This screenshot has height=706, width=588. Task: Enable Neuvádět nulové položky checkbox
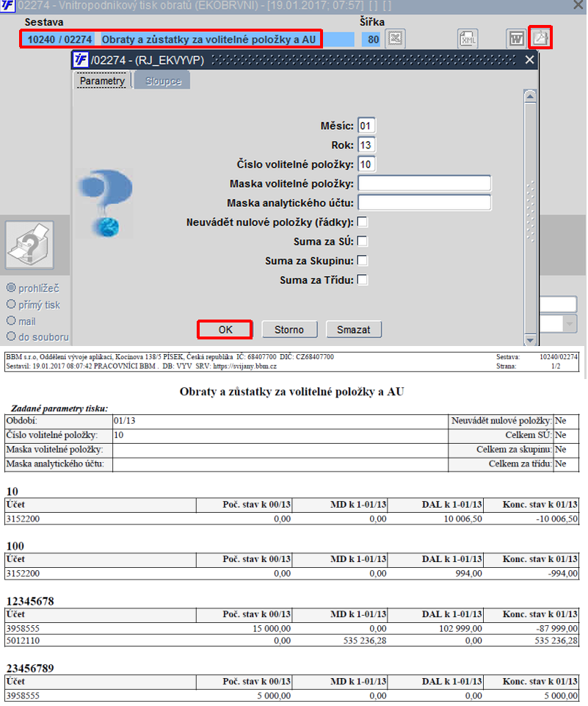click(362, 222)
